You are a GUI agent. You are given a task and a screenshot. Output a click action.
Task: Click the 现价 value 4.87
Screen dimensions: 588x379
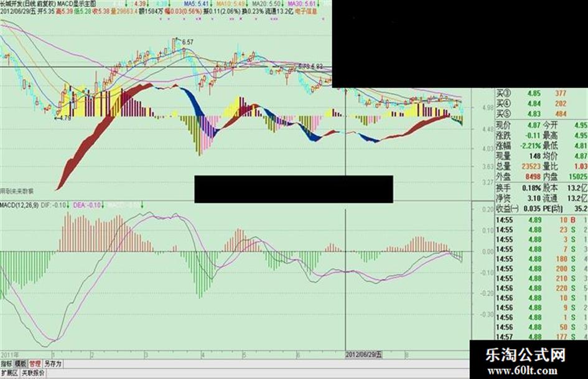coord(534,125)
